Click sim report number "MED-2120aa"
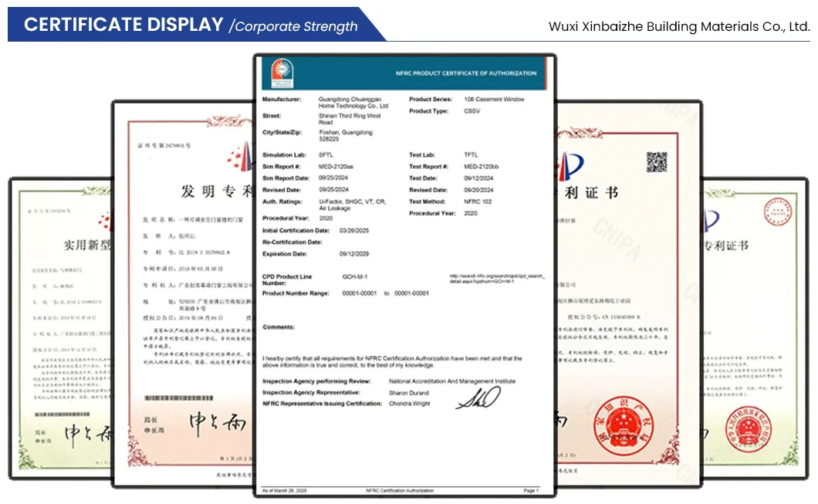The image size is (818, 504). (x=336, y=167)
